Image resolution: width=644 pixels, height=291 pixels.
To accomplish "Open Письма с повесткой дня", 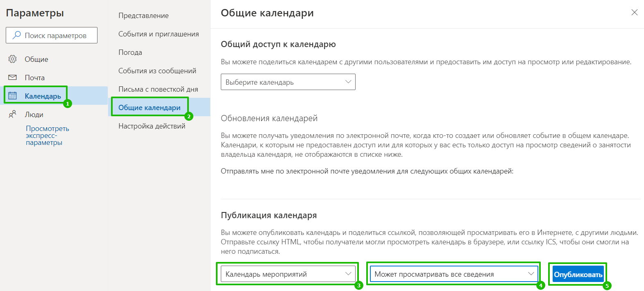I will (158, 89).
